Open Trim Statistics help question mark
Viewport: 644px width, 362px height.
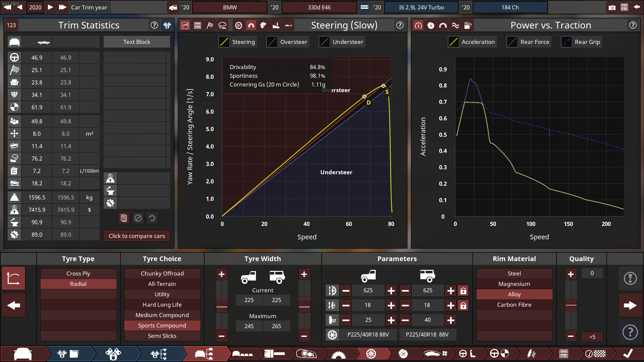[x=154, y=25]
